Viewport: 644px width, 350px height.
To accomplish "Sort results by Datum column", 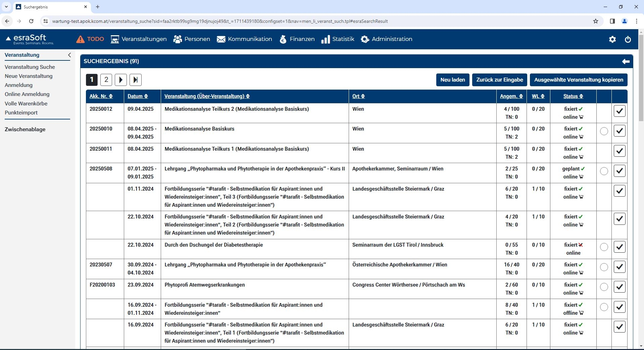I will (x=138, y=96).
